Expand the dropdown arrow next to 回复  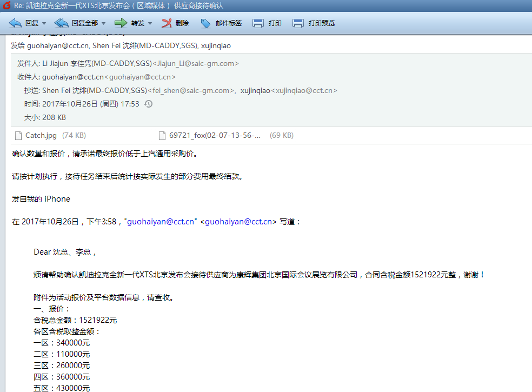click(x=44, y=24)
